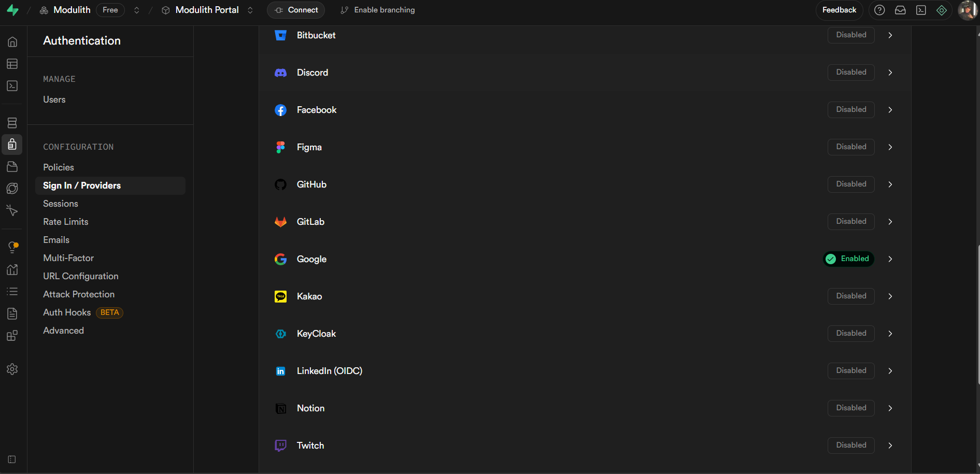Click the Twitch provider logo

pyautogui.click(x=280, y=446)
